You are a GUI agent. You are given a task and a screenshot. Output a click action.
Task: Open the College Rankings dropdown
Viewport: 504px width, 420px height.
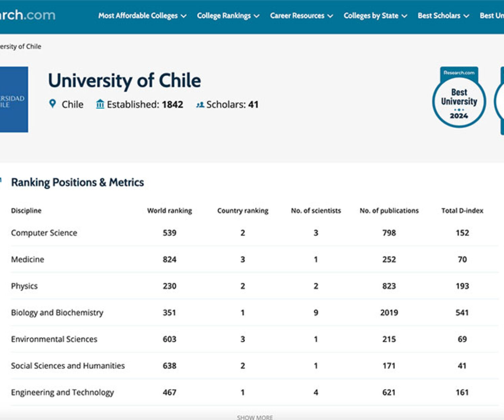pos(228,16)
